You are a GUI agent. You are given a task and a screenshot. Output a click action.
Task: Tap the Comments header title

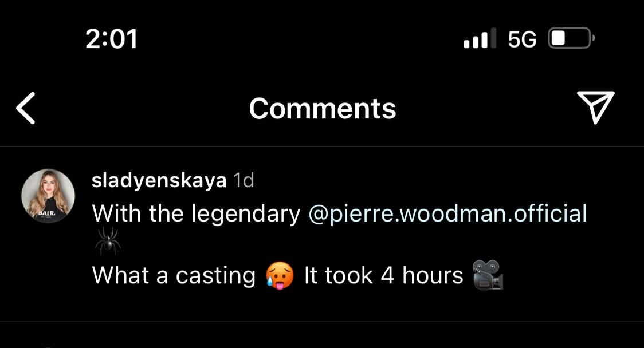pyautogui.click(x=323, y=108)
